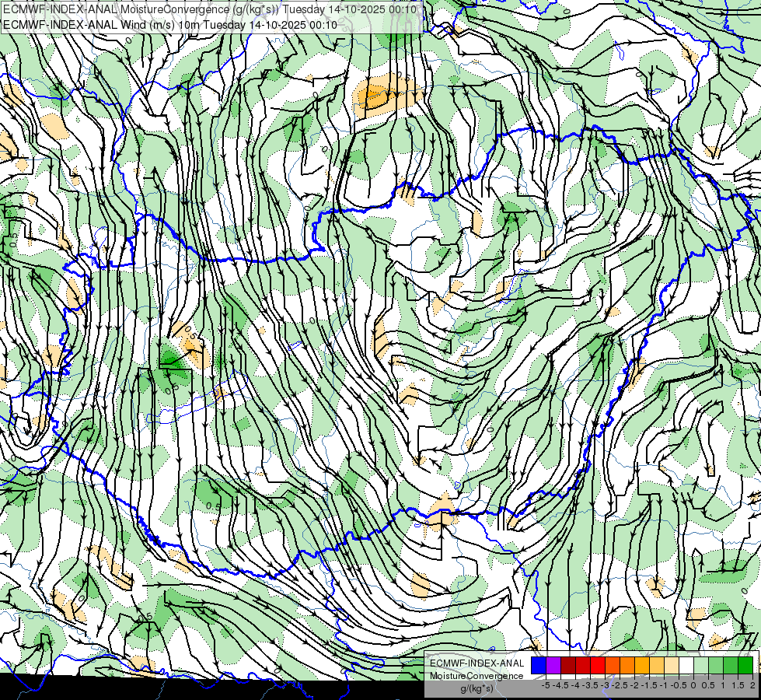This screenshot has height=700, width=761.
Task: Click the -2.5 legend tick value
Action: (x=620, y=685)
